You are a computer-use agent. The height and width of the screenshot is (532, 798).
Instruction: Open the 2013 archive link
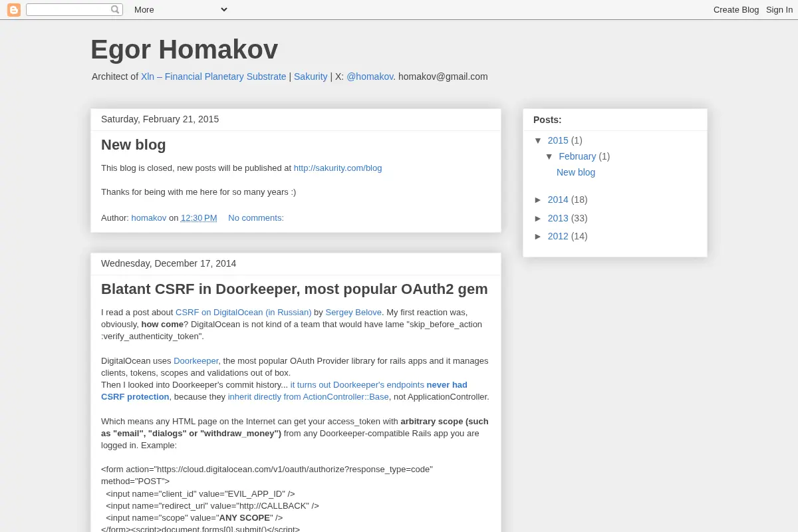click(558, 218)
